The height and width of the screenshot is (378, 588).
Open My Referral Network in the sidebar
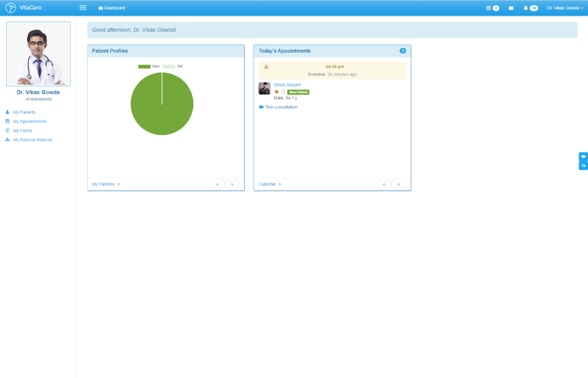click(32, 140)
